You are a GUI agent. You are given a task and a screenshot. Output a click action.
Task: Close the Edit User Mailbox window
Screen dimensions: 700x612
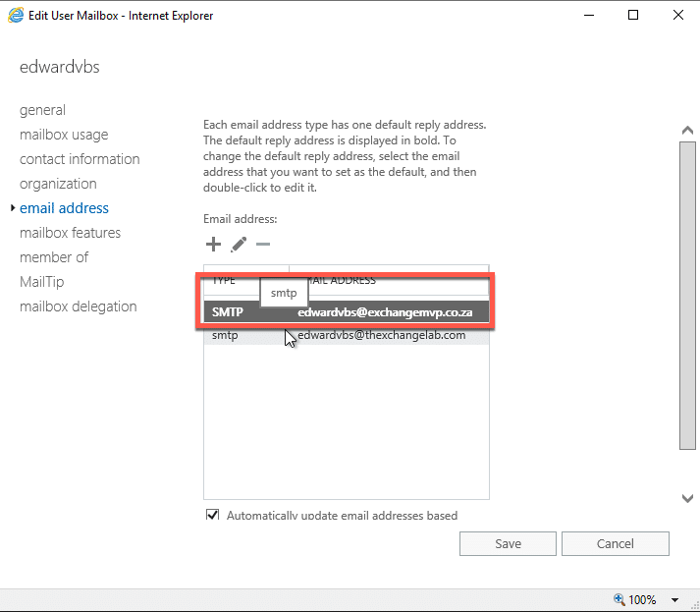678,15
